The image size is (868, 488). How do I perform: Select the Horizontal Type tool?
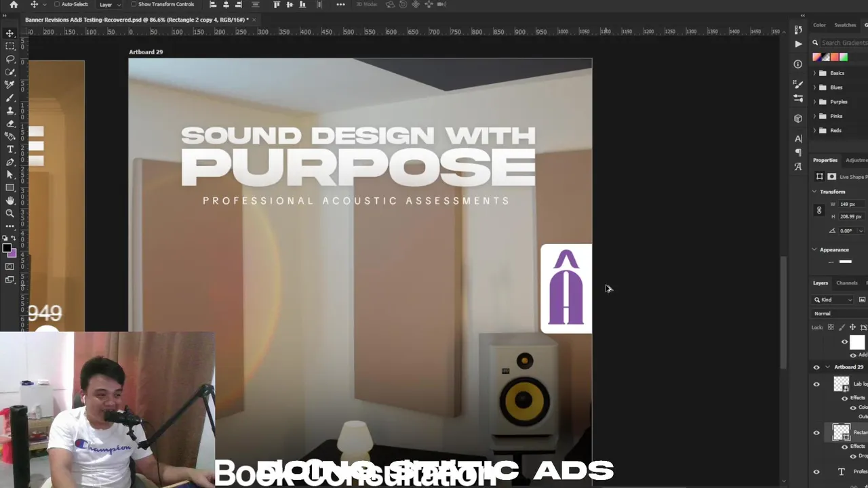[9, 149]
